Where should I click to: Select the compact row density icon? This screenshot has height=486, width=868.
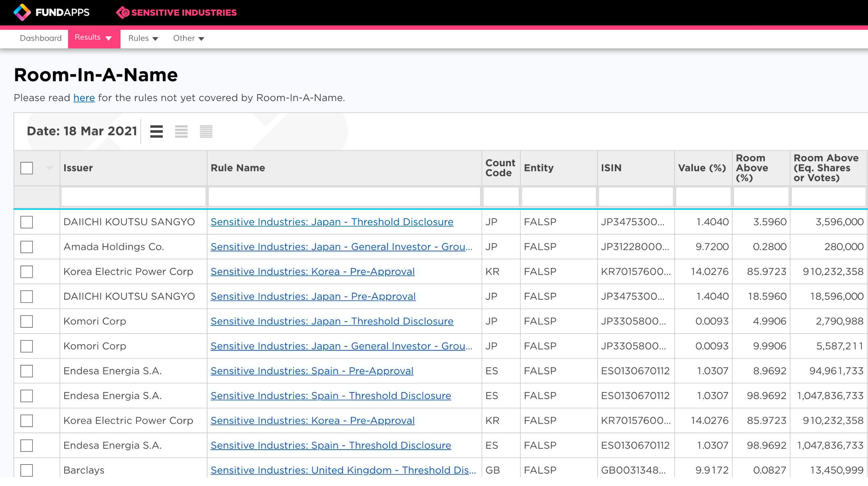click(x=206, y=131)
